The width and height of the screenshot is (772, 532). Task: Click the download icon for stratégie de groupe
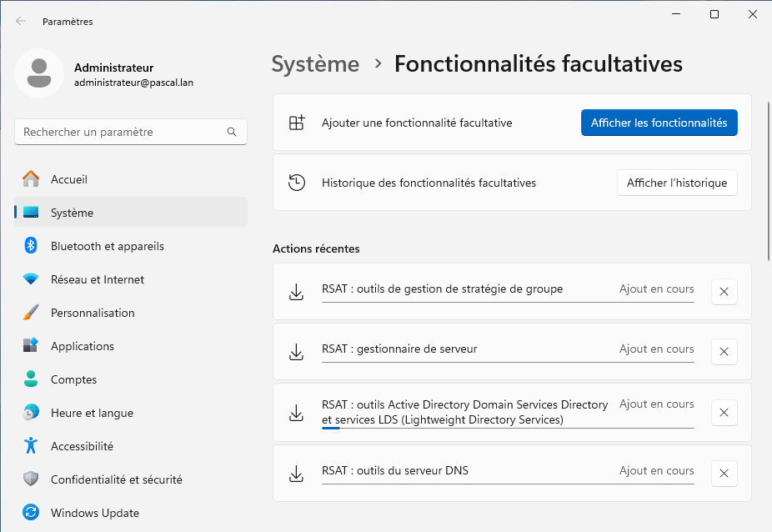297,292
